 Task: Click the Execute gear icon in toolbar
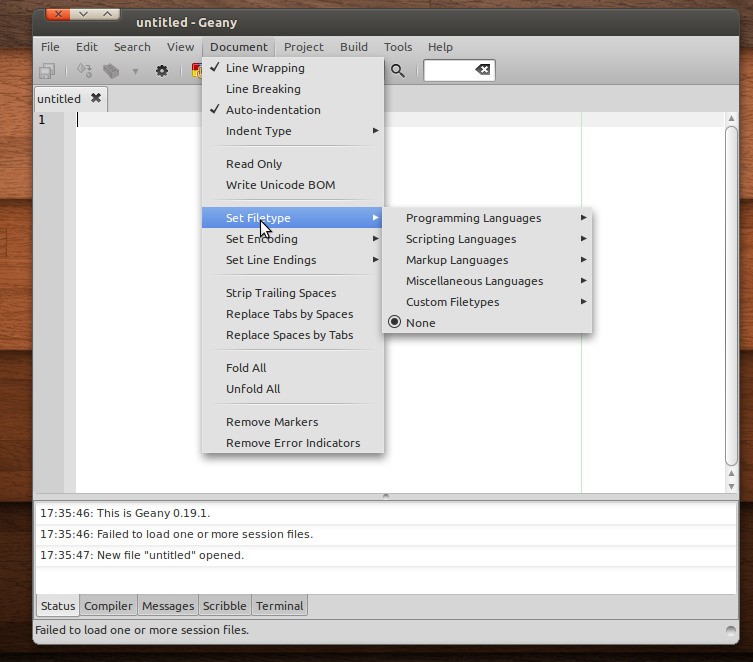click(161, 71)
